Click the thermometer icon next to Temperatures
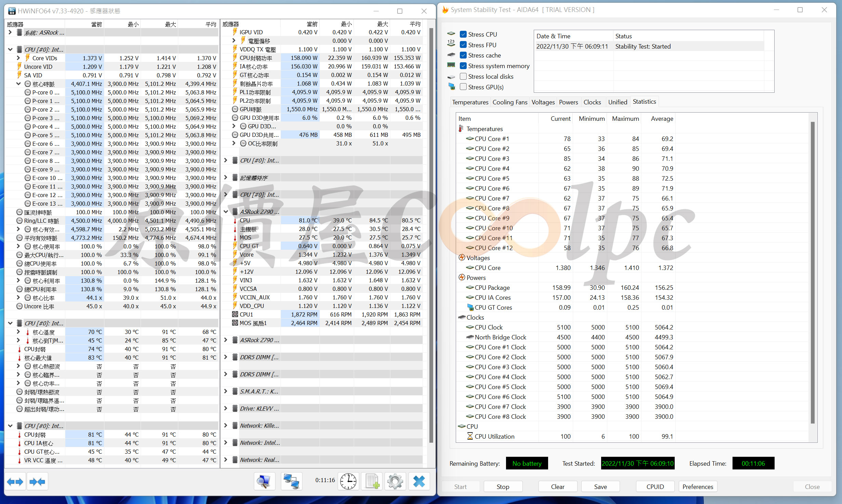Viewport: 842px width, 504px height. pyautogui.click(x=461, y=129)
